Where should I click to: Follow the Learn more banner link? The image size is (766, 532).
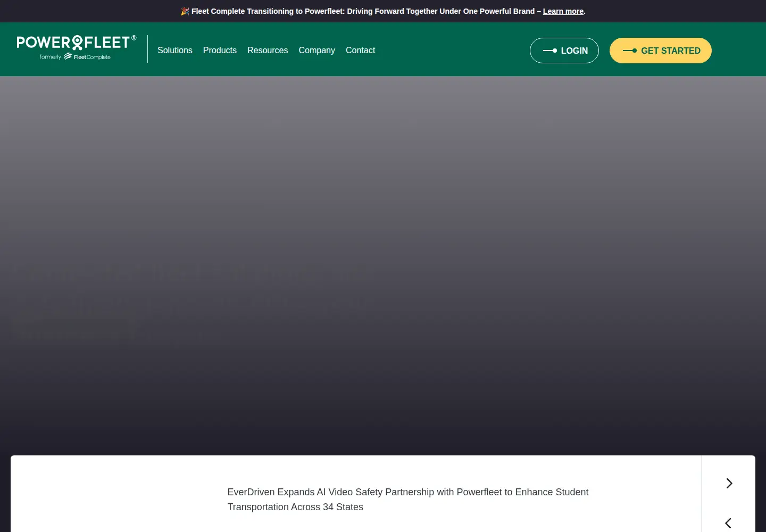pyautogui.click(x=563, y=11)
